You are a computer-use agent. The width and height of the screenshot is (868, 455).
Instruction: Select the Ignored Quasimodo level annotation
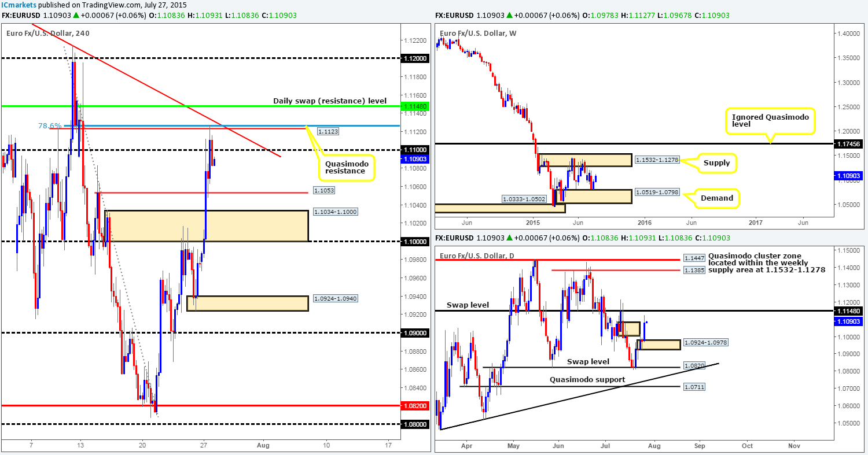[x=770, y=120]
